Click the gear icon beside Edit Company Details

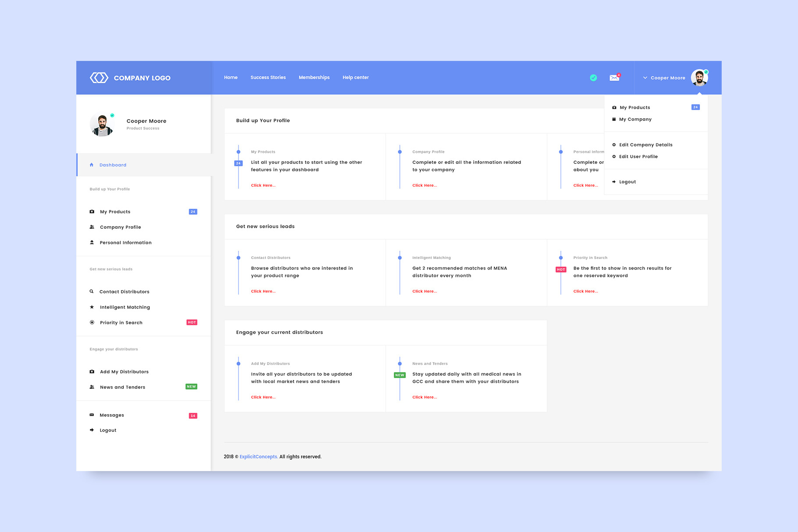click(x=614, y=145)
